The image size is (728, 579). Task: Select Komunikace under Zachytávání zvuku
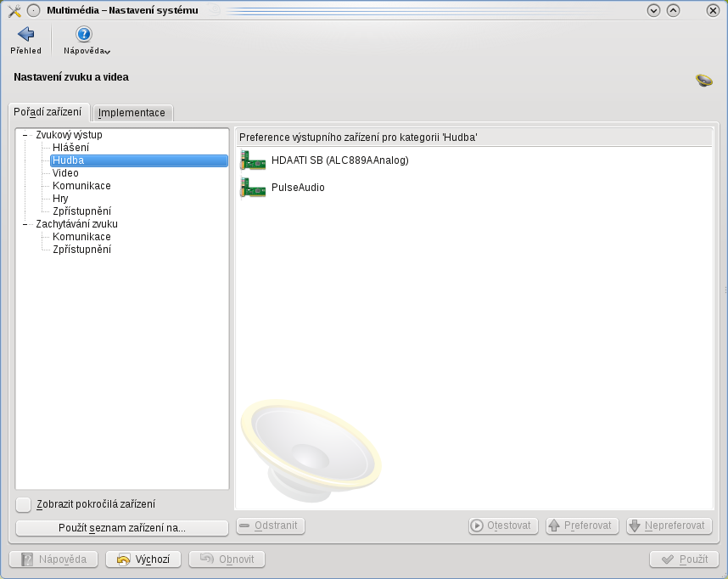(x=81, y=237)
